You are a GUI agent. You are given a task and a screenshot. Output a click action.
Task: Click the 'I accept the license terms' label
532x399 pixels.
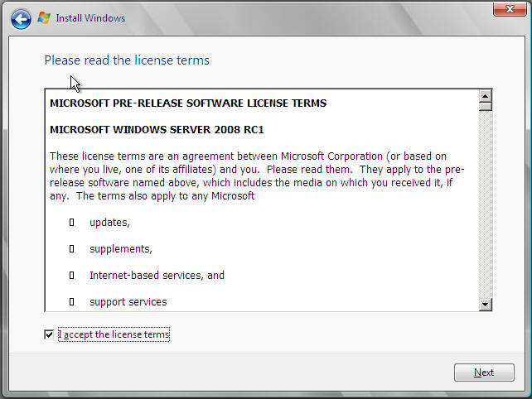point(114,334)
